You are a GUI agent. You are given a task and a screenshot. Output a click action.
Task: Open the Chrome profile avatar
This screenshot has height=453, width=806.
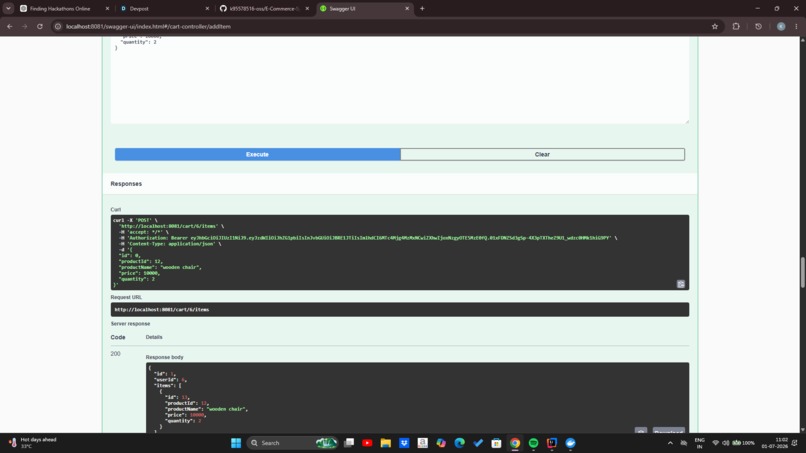point(781,26)
